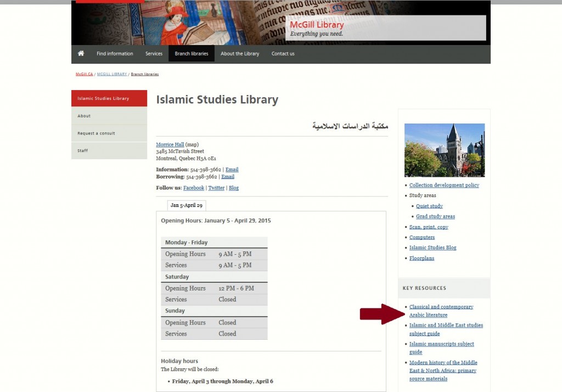The width and height of the screenshot is (562, 392).
Task: Open the Find information menu
Action: [x=115, y=53]
